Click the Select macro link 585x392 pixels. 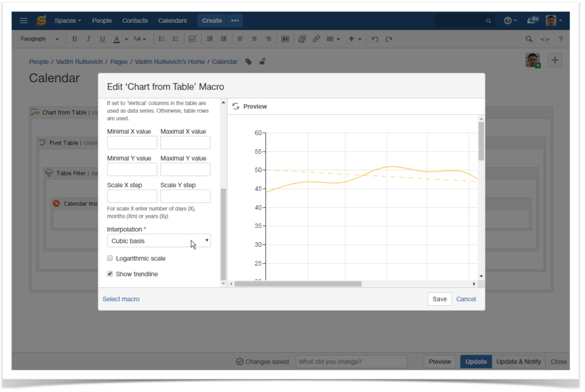coord(121,299)
